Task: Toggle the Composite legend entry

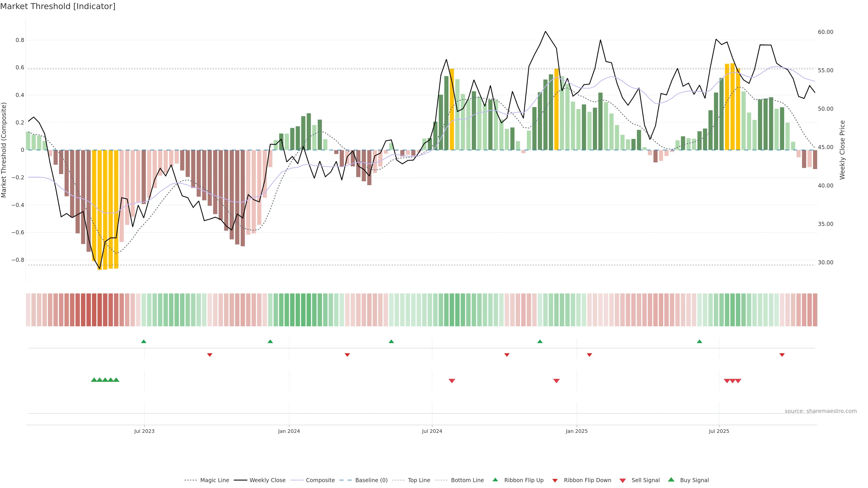Action: (320, 480)
